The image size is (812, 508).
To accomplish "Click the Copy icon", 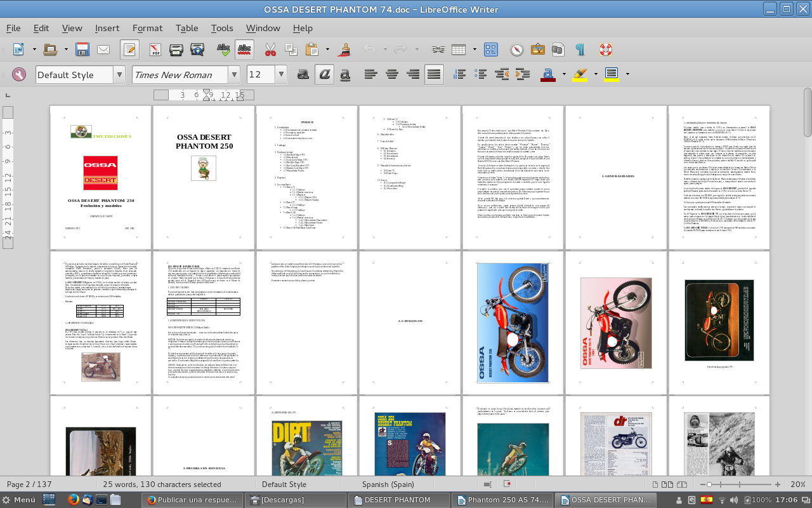I will [x=291, y=50].
